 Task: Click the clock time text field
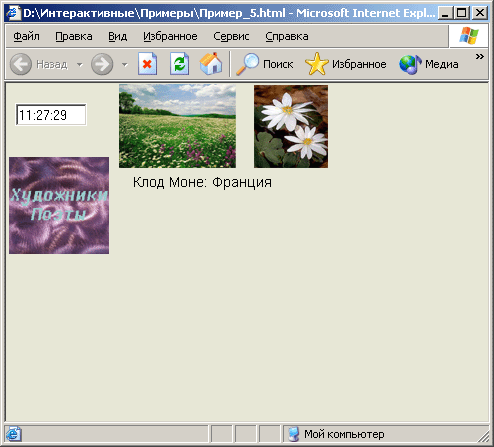click(x=51, y=115)
